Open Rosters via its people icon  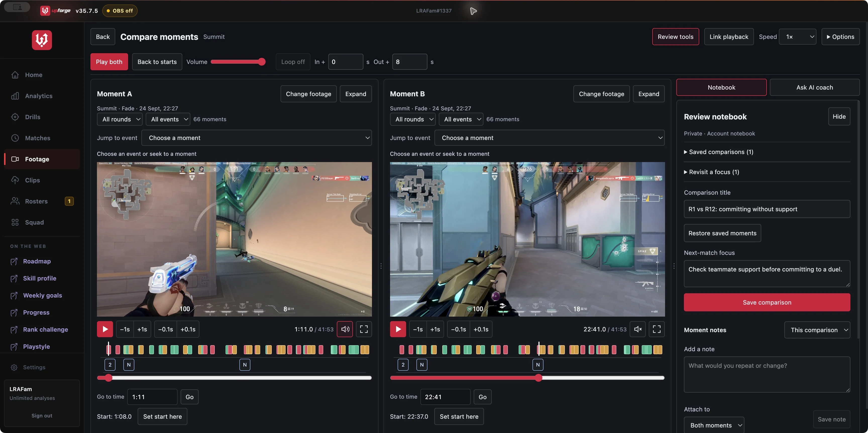click(x=15, y=201)
